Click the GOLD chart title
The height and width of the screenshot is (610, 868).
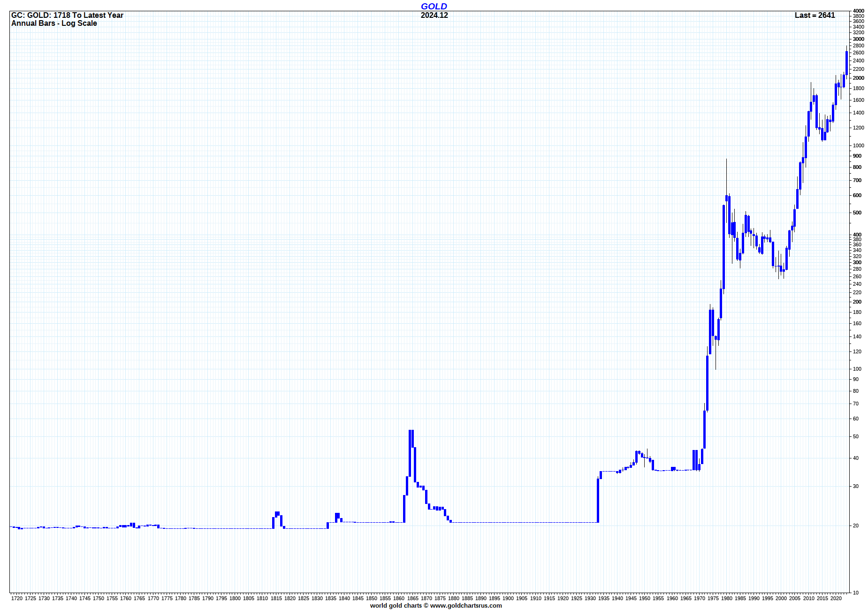[434, 6]
